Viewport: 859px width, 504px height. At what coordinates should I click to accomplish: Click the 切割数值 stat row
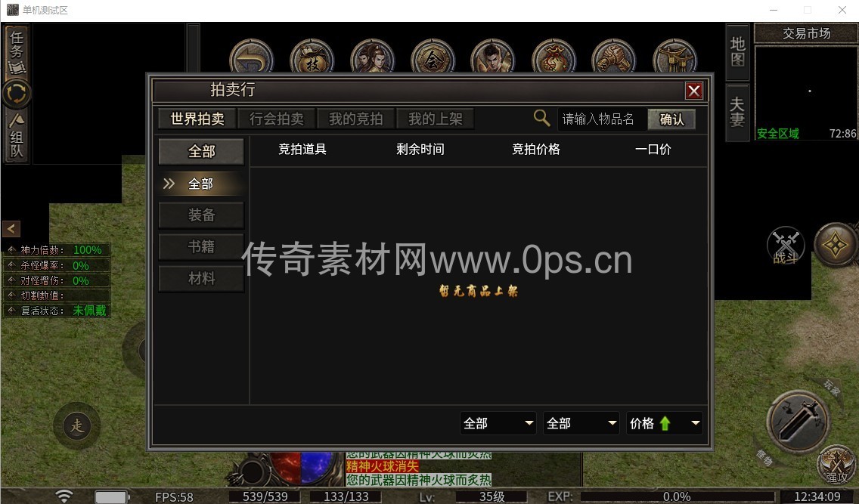(x=57, y=295)
